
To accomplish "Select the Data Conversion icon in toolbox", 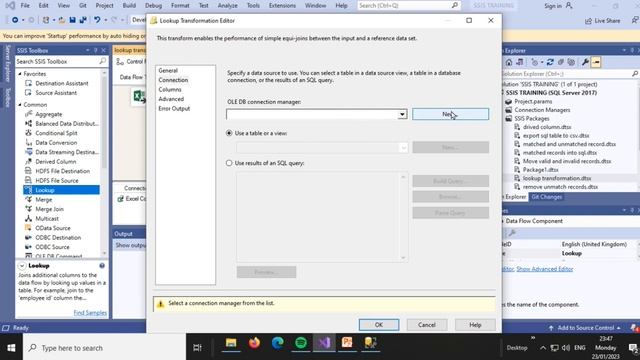I will 28,142.
